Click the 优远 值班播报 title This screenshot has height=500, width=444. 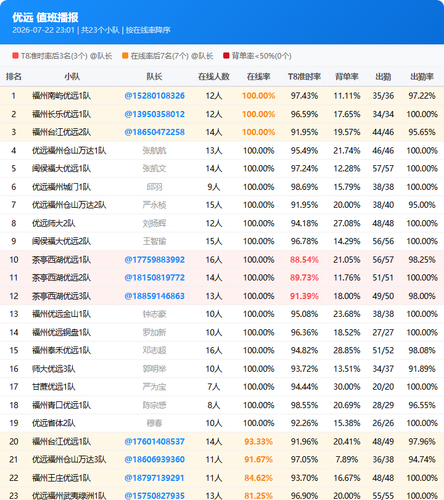pos(45,17)
